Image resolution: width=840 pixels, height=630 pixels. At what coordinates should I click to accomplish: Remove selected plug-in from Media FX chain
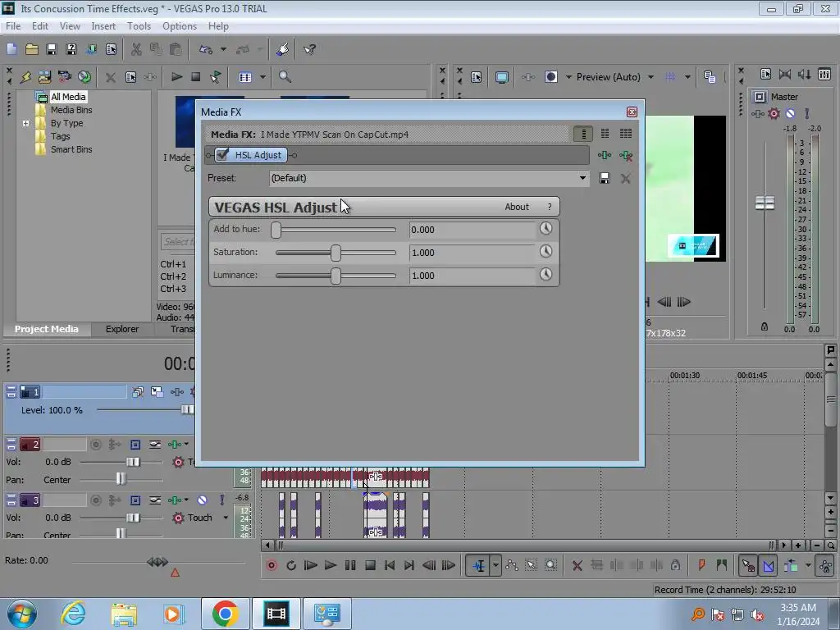tap(626, 155)
